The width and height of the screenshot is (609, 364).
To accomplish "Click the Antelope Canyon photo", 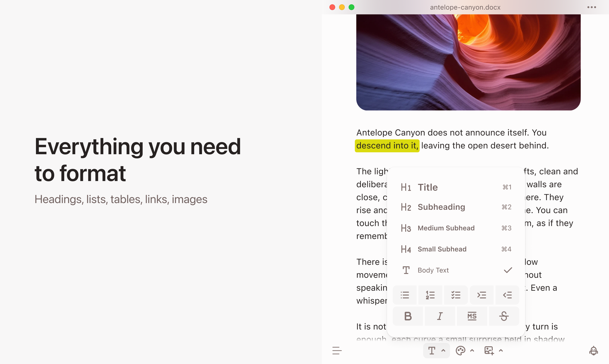I will pos(468,62).
